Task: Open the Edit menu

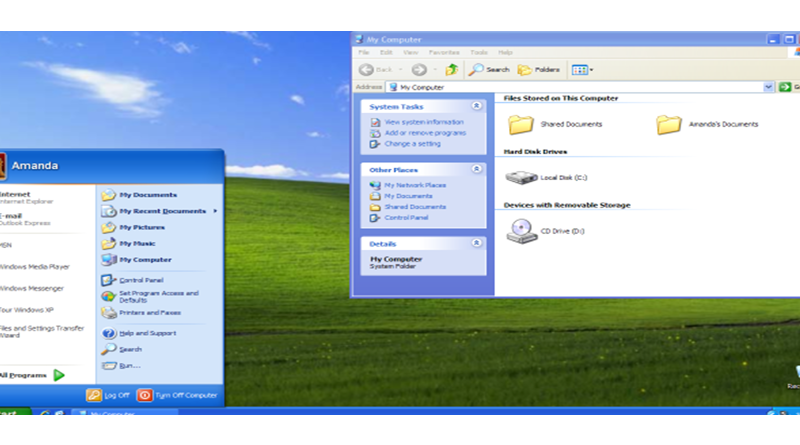Action: tap(386, 53)
